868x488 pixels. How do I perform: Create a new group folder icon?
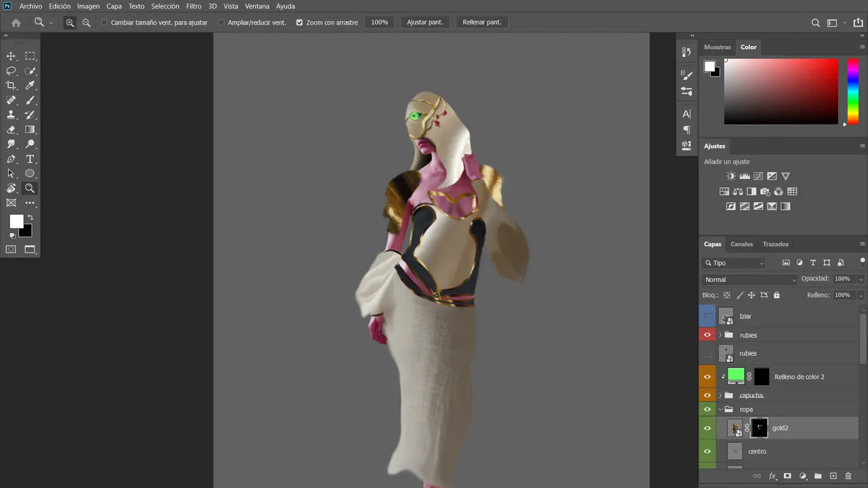(x=818, y=476)
